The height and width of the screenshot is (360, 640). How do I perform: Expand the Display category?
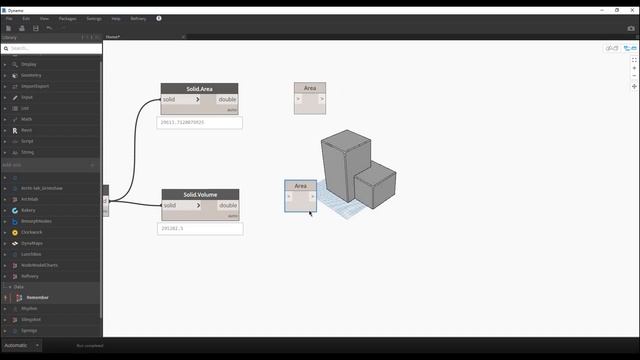click(x=5, y=64)
